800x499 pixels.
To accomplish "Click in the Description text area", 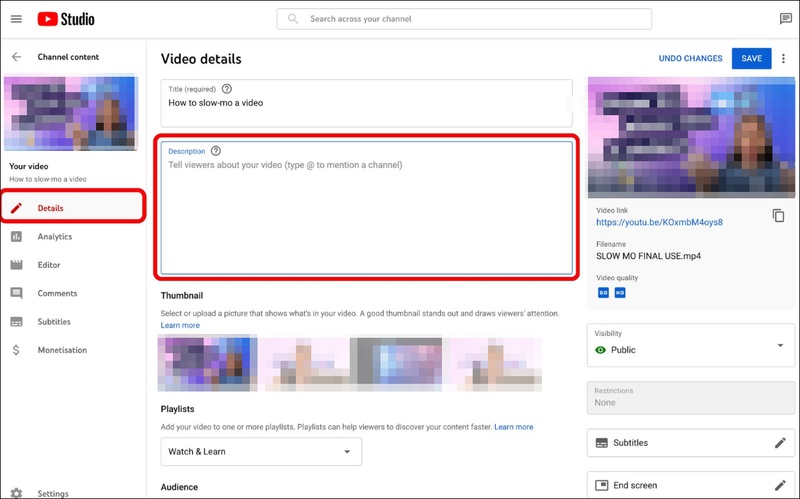I will (366, 208).
